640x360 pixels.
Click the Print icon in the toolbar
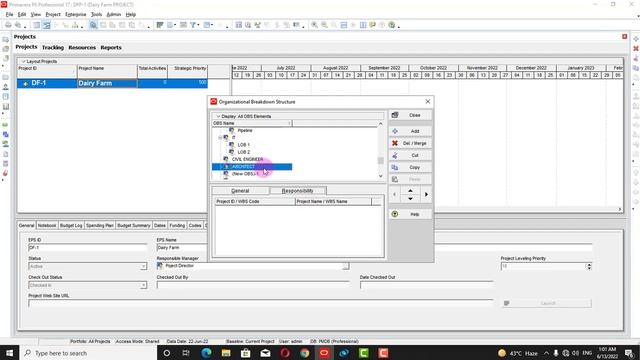coord(8,25)
